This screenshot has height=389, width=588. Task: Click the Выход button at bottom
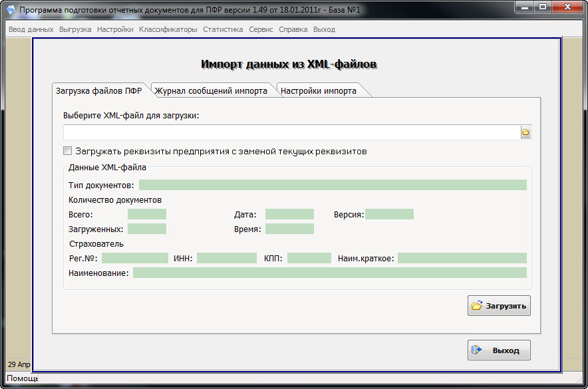point(499,350)
